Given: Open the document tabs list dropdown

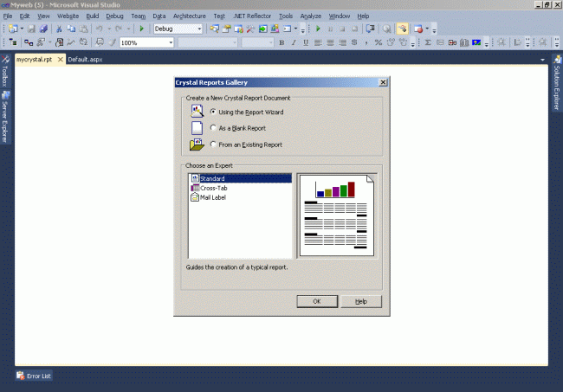Looking at the screenshot, I should pos(542,60).
